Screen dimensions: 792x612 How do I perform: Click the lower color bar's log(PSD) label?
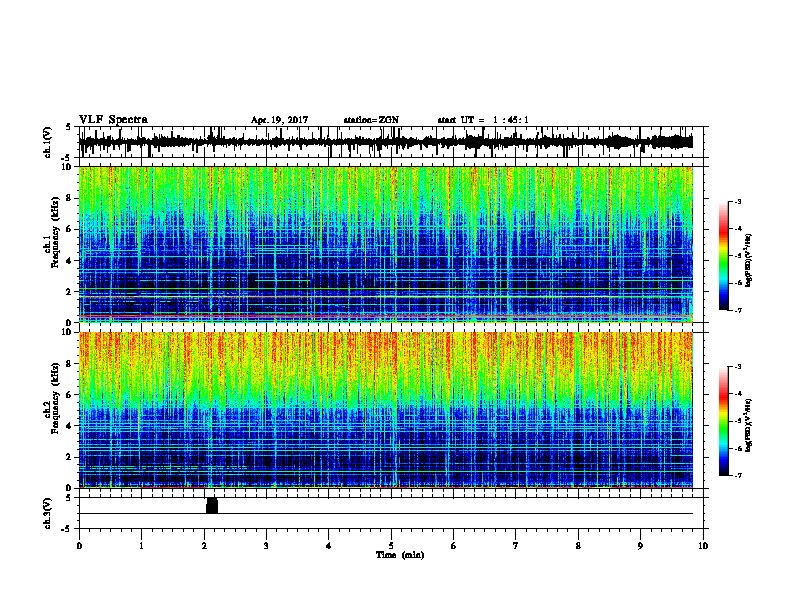(x=749, y=425)
